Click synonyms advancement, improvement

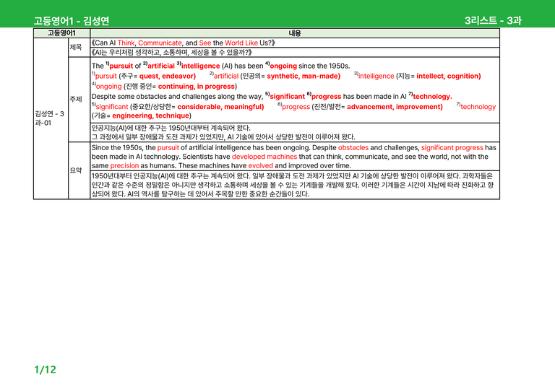[395, 107]
